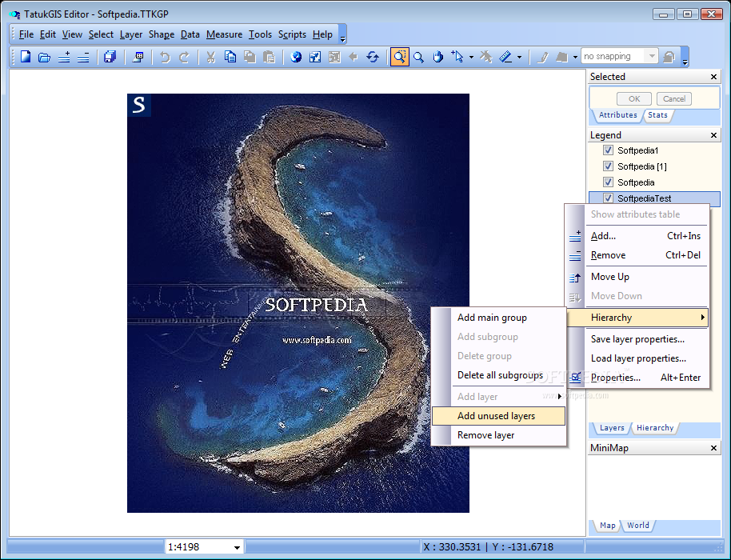The width and height of the screenshot is (731, 560).
Task: Switch to the Attributes tab
Action: [617, 115]
